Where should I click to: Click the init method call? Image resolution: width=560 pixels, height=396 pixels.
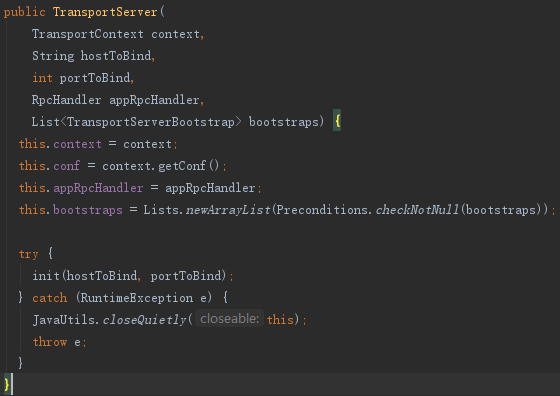click(x=46, y=276)
